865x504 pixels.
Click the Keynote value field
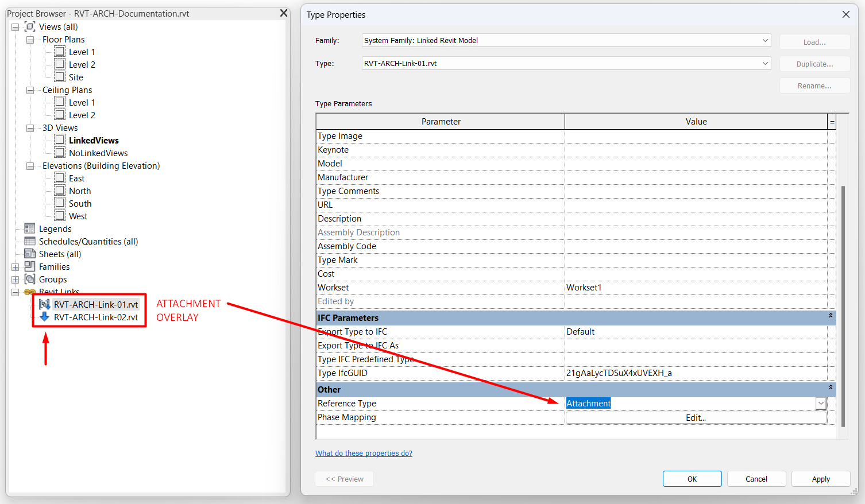pos(696,150)
